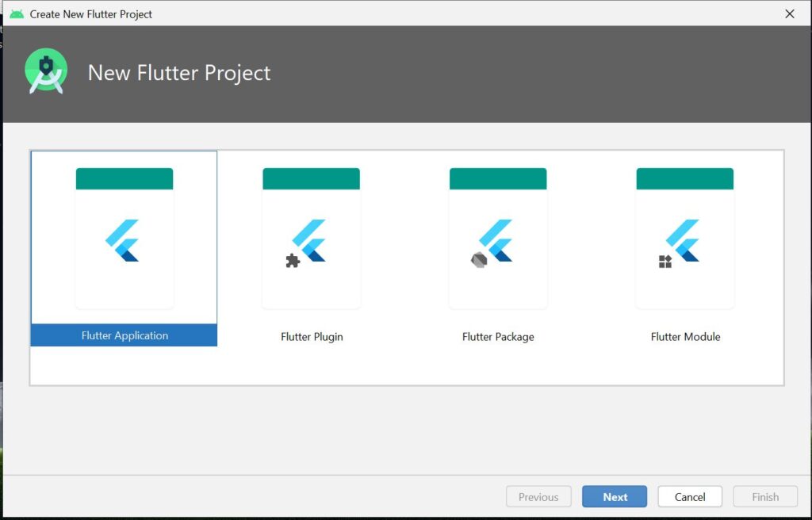Select the Flutter Module project icon
812x520 pixels.
coord(685,239)
